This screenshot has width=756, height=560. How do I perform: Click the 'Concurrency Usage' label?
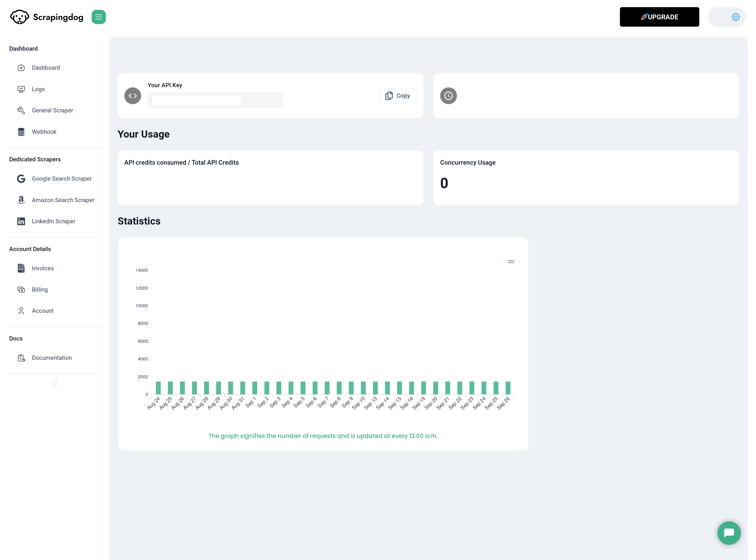click(468, 163)
